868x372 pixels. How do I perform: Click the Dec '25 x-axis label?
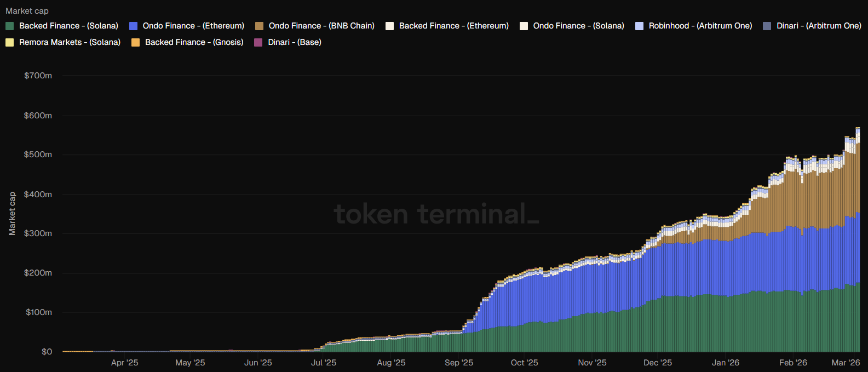click(x=658, y=363)
